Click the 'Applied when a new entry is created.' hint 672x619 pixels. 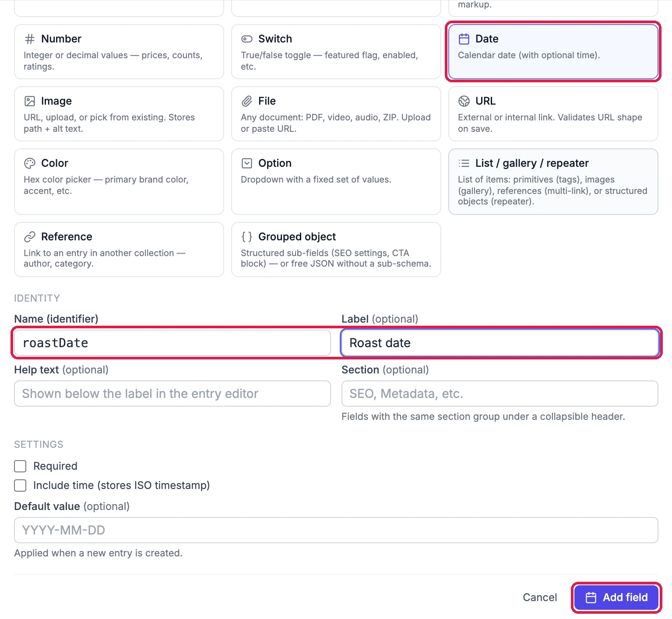pyautogui.click(x=99, y=553)
